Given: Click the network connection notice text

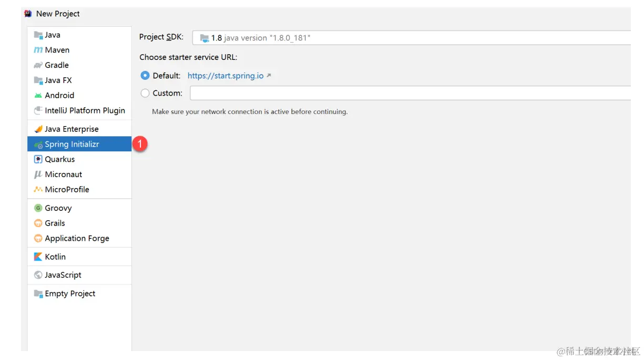Looking at the screenshot, I should [x=250, y=111].
